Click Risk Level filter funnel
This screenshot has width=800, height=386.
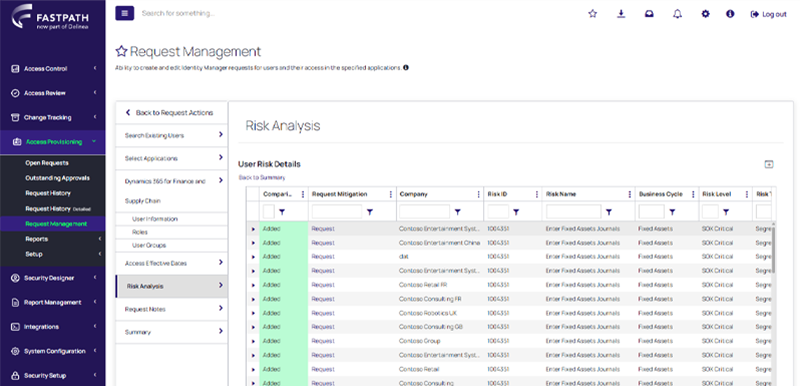[726, 212]
